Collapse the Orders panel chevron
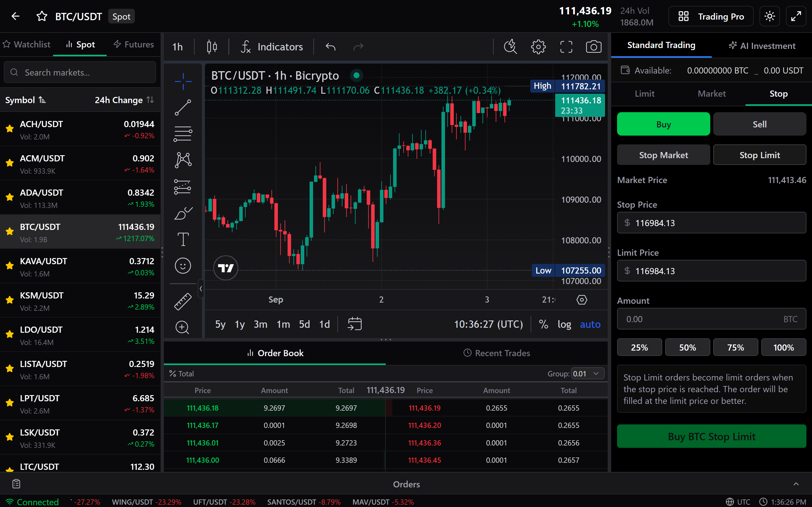 pos(796,484)
